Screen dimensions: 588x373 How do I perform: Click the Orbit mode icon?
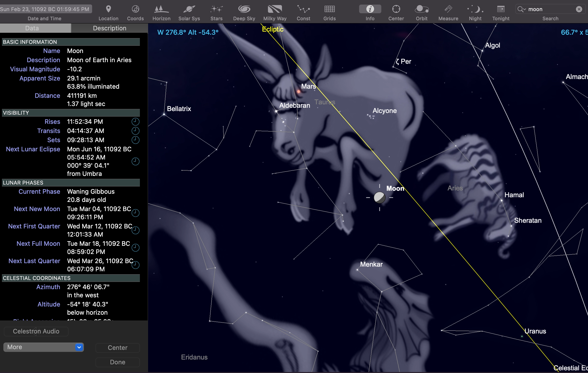(x=422, y=9)
